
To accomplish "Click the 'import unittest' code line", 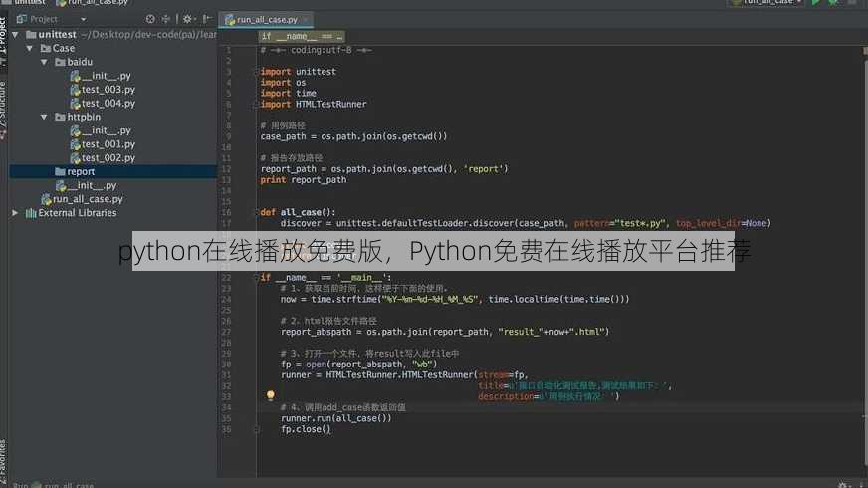I will tap(298, 72).
